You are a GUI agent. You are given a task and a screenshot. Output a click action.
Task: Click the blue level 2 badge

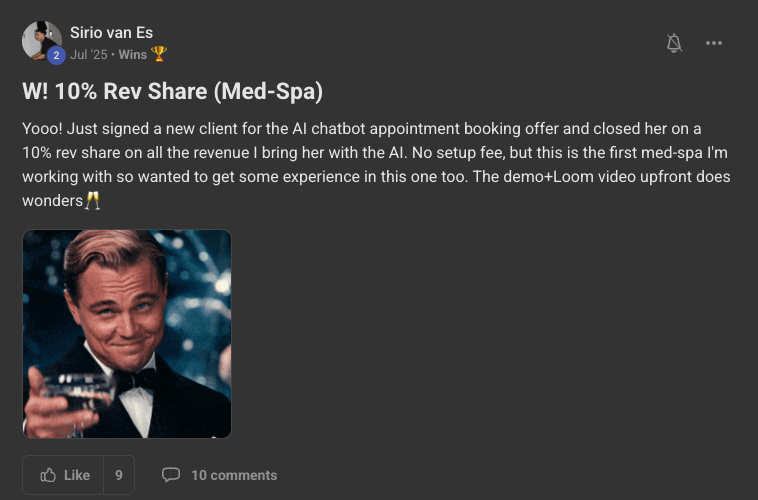pos(56,55)
